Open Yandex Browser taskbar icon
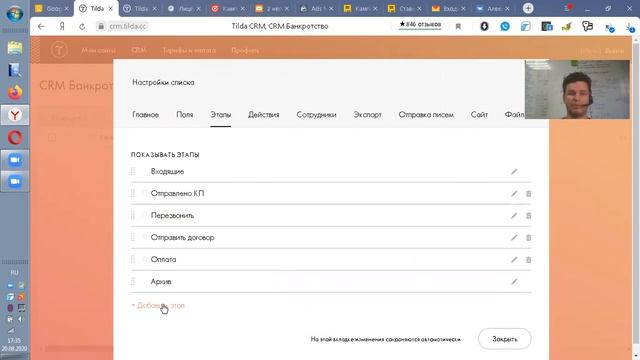Screen dimensions: 640x360 (15, 115)
